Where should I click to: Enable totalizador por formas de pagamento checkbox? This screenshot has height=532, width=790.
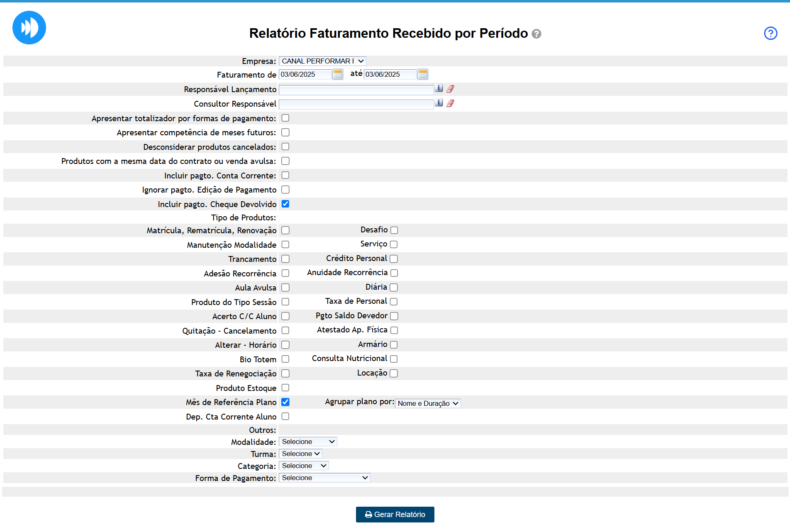pyautogui.click(x=285, y=118)
